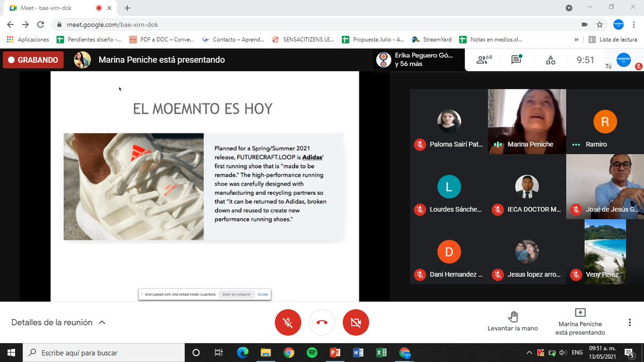Click 'Dejar de compartir' to stop screen sharing
This screenshot has height=362, width=644.
pos(237,294)
